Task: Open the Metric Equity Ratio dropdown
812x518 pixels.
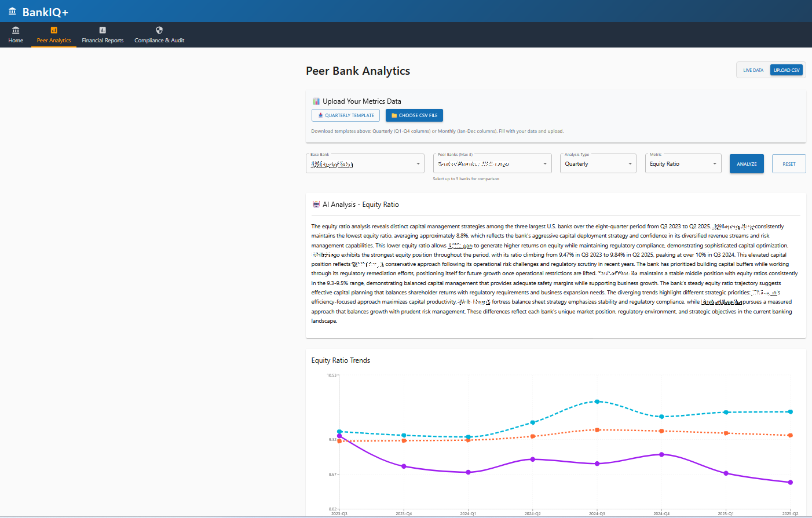Action: pos(683,164)
